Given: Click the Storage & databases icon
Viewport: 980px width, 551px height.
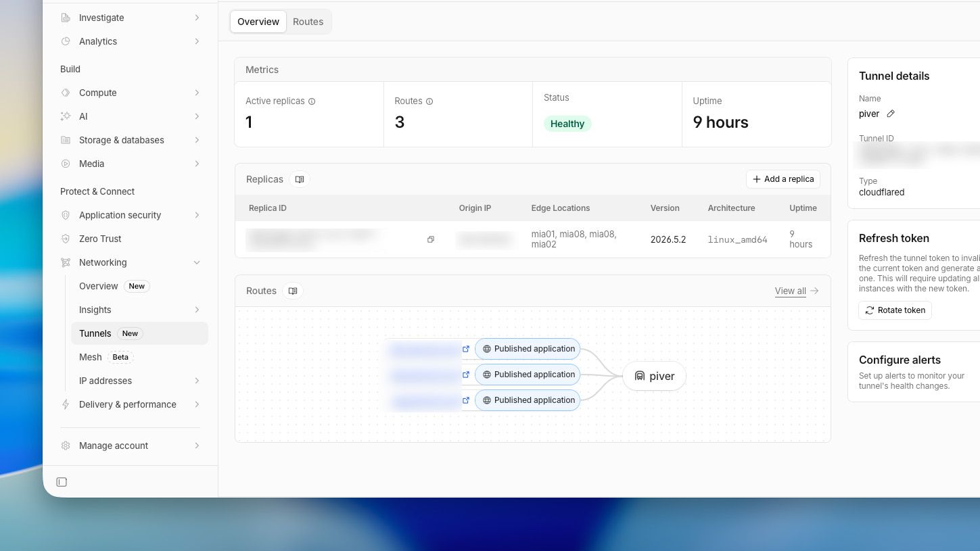Looking at the screenshot, I should pos(66,140).
